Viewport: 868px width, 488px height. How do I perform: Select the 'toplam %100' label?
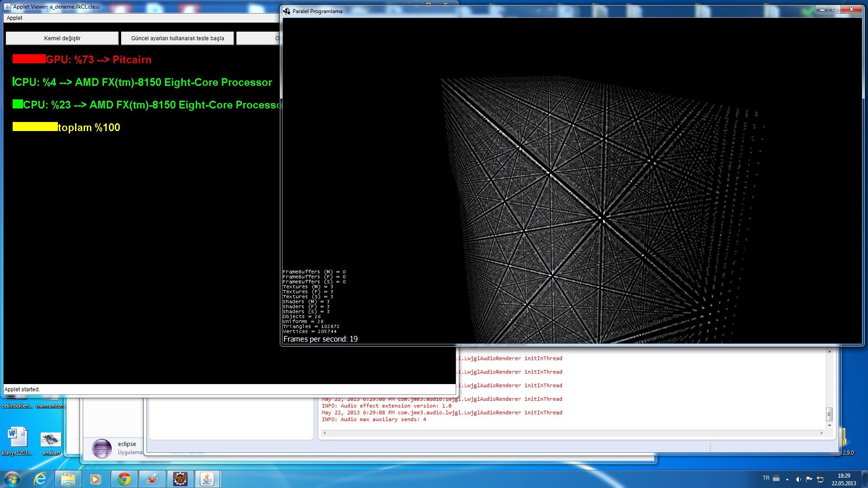[89, 127]
